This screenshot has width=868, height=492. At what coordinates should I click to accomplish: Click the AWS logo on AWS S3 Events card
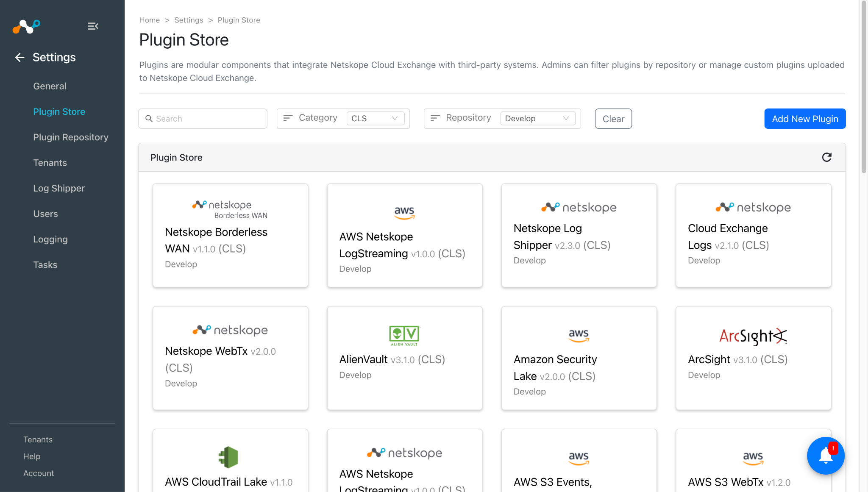tap(579, 459)
